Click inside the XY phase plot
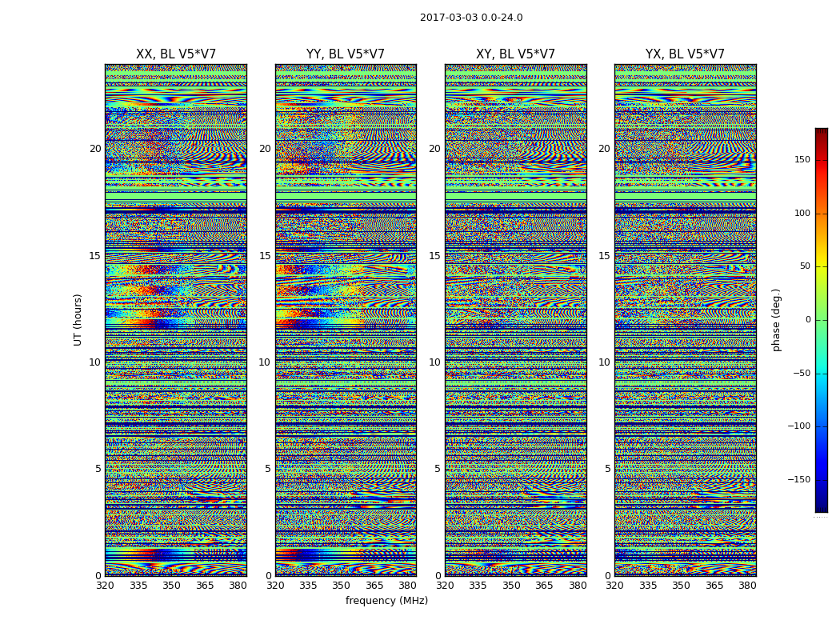 tap(515, 320)
